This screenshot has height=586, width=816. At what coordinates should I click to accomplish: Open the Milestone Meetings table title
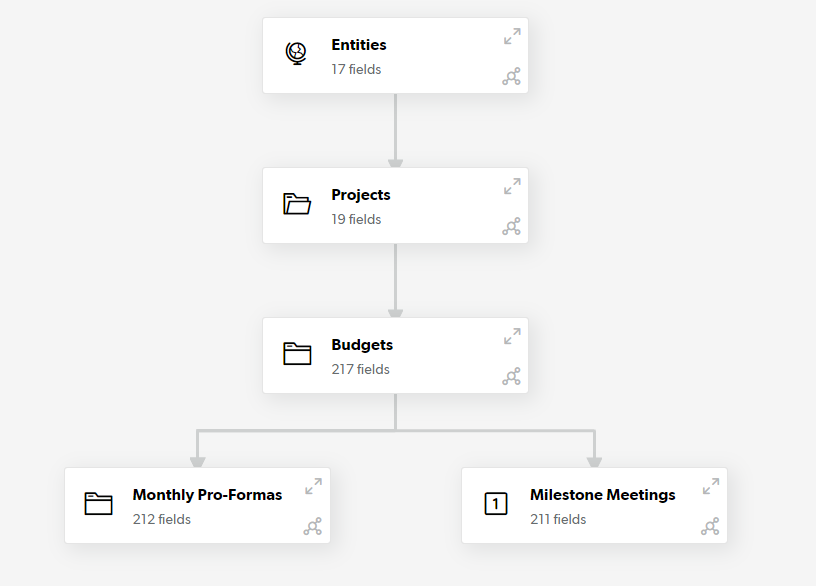coord(603,494)
